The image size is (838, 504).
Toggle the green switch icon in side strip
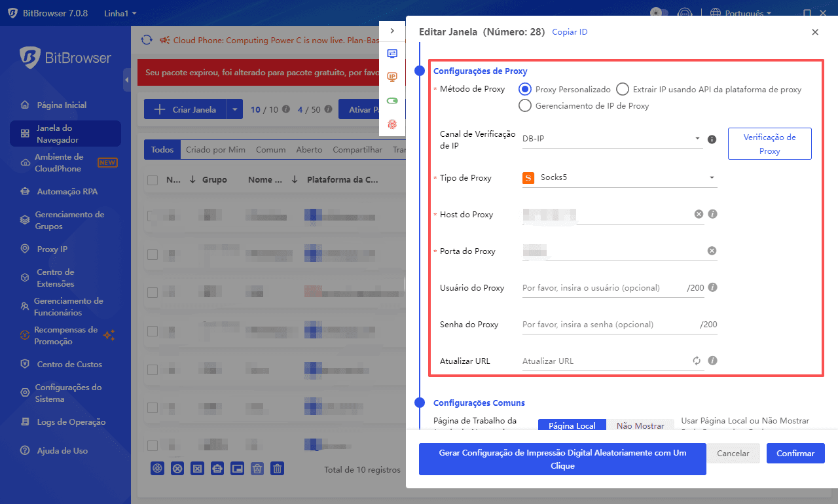click(x=392, y=101)
